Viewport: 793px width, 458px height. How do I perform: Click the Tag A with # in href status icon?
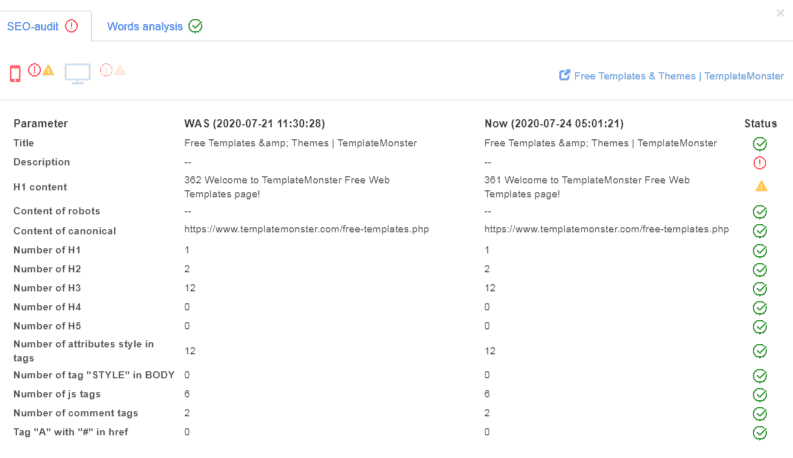pyautogui.click(x=760, y=433)
